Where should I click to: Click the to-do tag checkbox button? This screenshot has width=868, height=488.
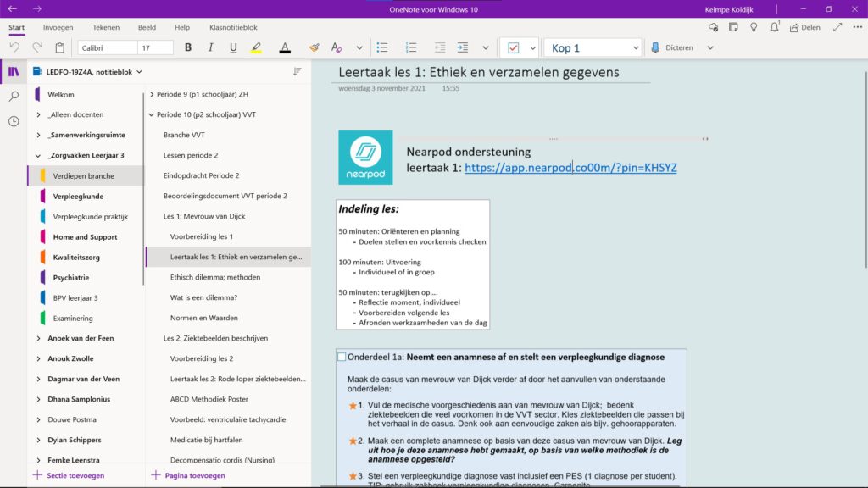point(513,47)
